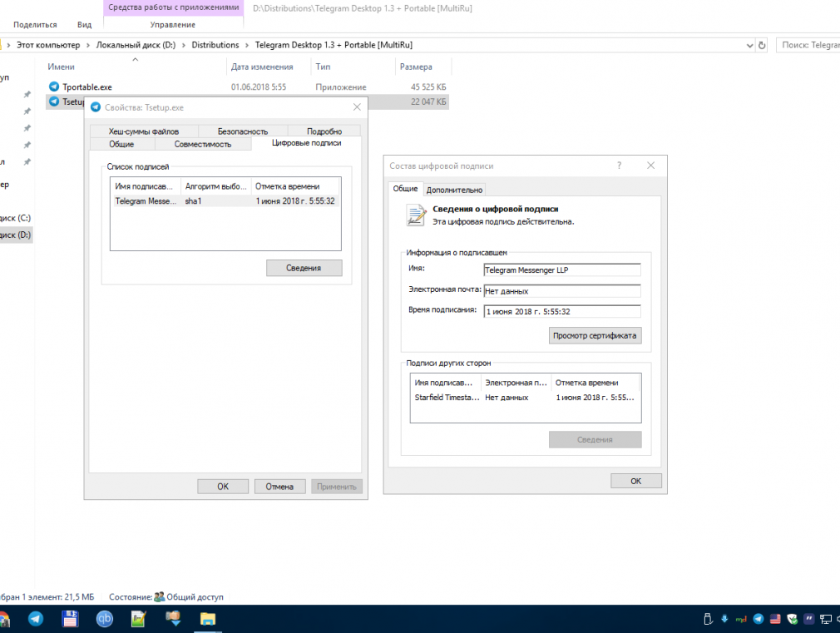Open the Управление ribbon tab
Viewport: 840px width, 633px height.
[x=172, y=25]
